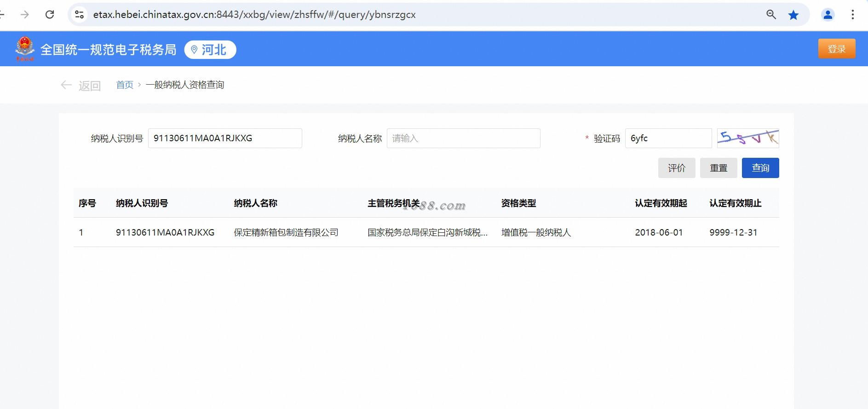Click the 认定有效期止 column header
The width and height of the screenshot is (868, 409).
(736, 203)
